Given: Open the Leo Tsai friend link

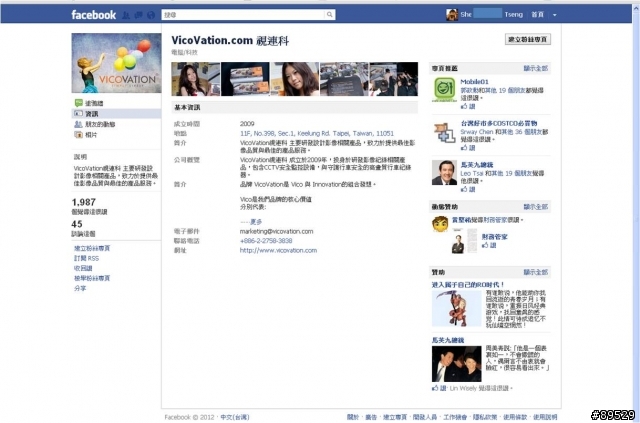Looking at the screenshot, I should click(472, 173).
